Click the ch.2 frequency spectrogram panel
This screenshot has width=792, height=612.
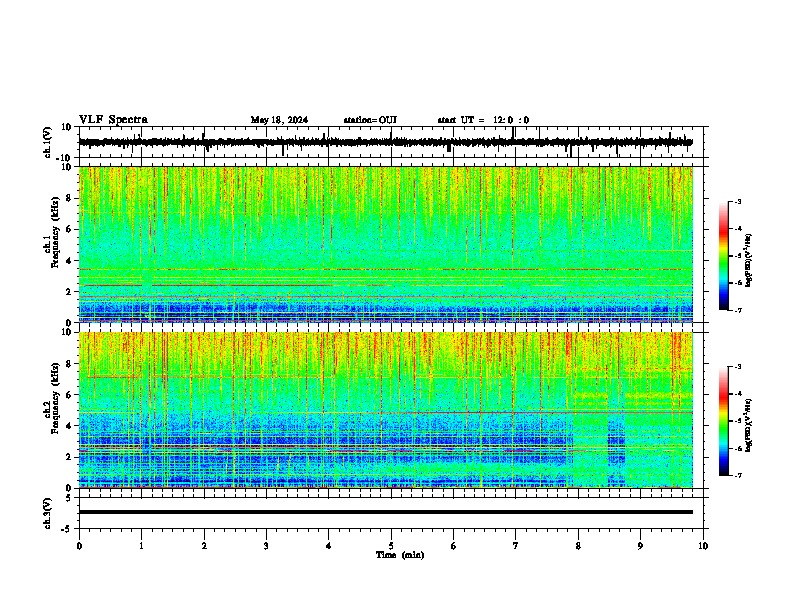point(385,410)
